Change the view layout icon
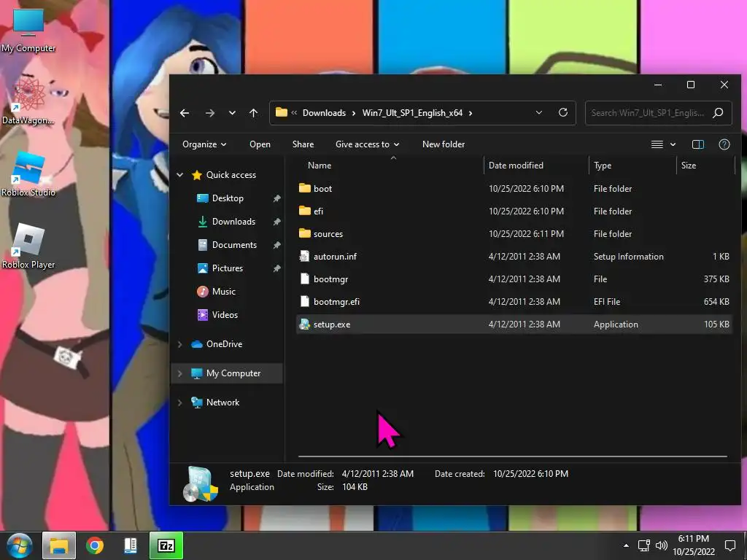Viewport: 747px width, 560px height. click(657, 144)
